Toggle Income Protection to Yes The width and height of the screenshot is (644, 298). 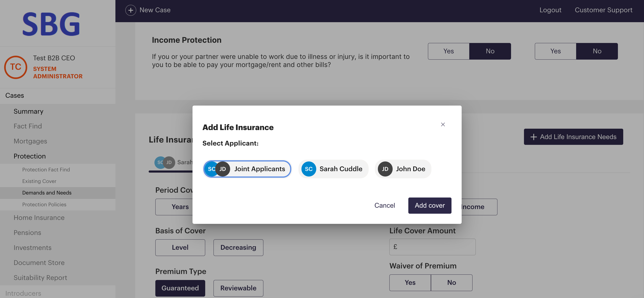click(448, 51)
